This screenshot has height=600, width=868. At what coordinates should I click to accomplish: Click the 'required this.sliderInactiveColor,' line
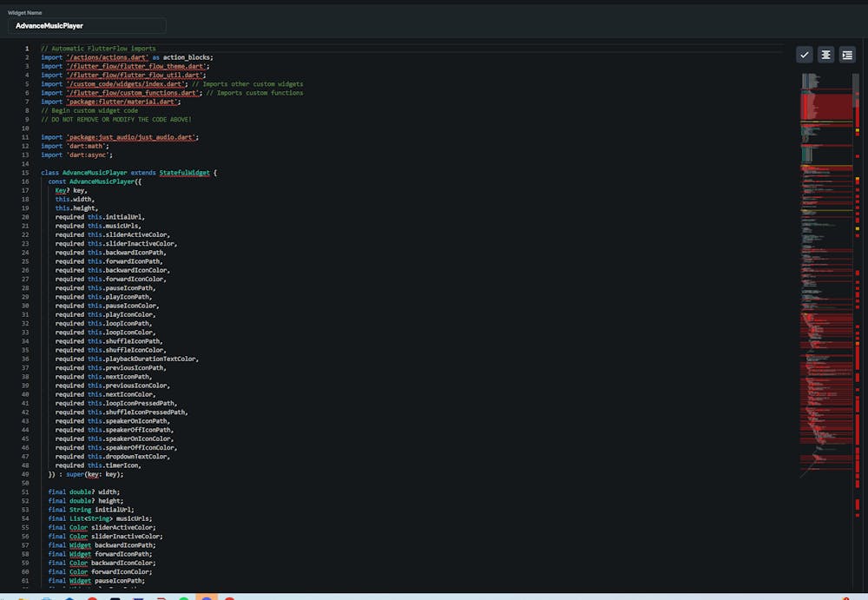[116, 243]
